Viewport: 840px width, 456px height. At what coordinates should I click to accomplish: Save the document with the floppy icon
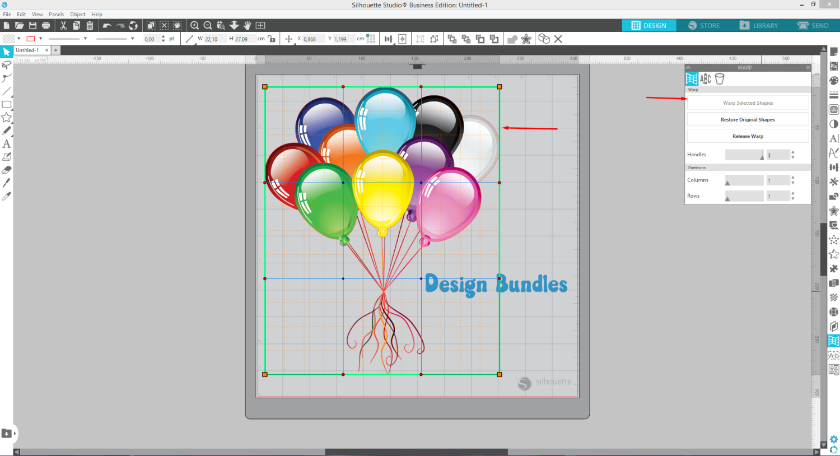33,25
